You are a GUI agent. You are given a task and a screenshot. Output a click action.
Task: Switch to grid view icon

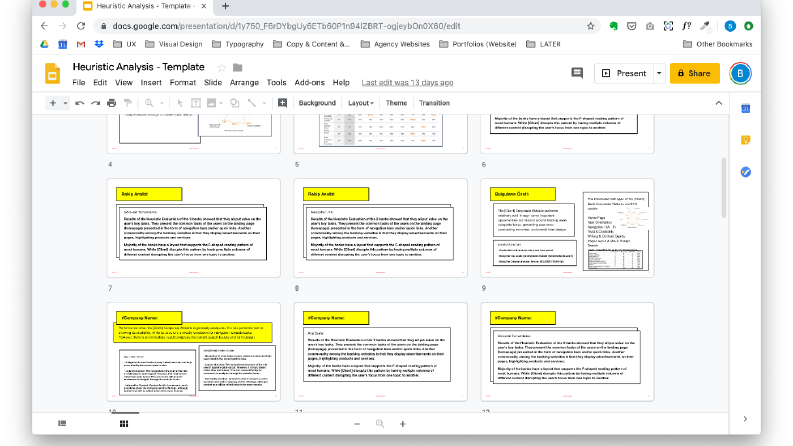point(124,424)
